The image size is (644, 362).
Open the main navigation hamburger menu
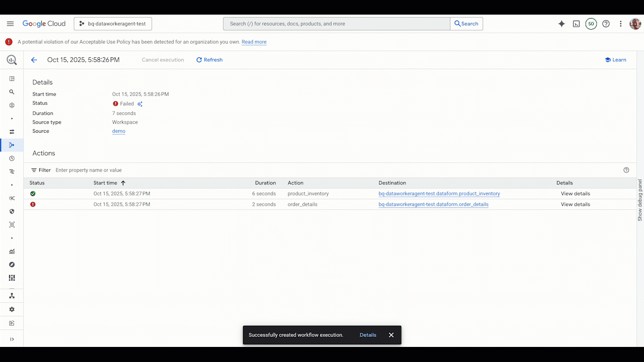pyautogui.click(x=10, y=24)
